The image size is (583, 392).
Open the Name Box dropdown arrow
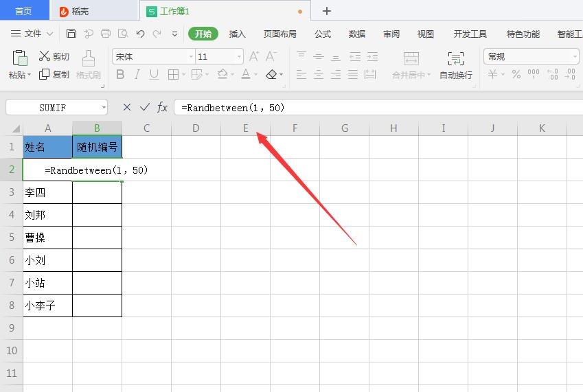(104, 108)
